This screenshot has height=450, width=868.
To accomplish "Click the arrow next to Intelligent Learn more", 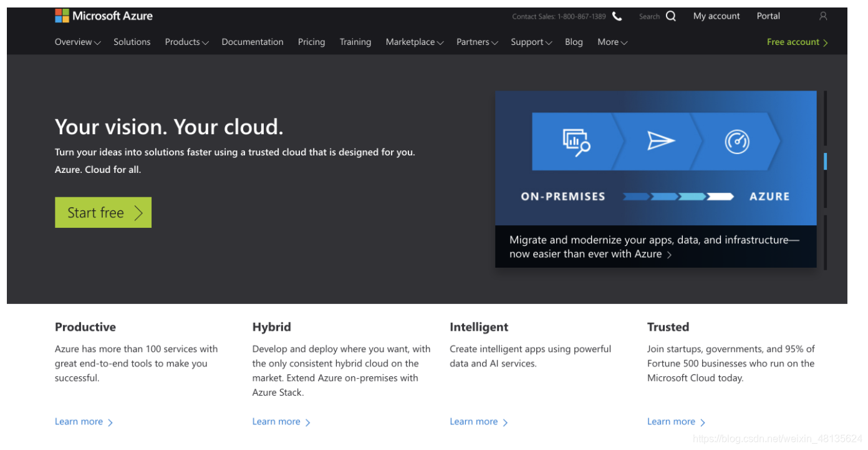I will click(x=506, y=423).
